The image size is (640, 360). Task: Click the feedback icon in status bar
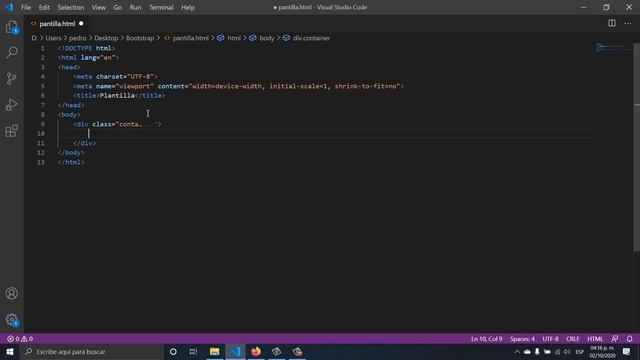coord(615,339)
